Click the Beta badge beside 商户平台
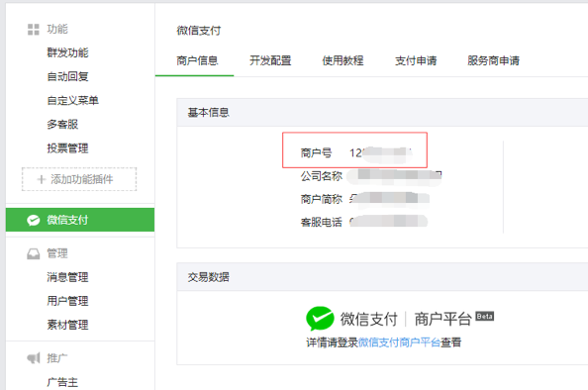 [x=484, y=316]
